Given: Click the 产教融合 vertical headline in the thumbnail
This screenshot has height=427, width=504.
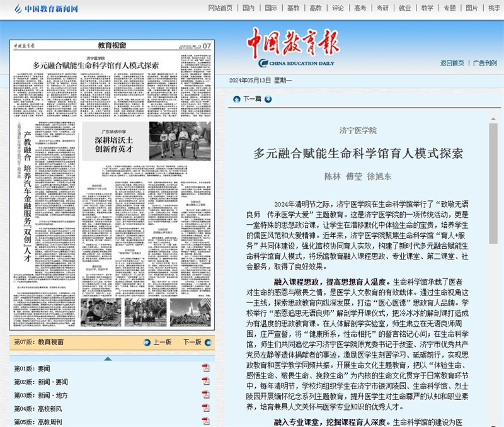Looking at the screenshot, I should pyautogui.click(x=28, y=196).
